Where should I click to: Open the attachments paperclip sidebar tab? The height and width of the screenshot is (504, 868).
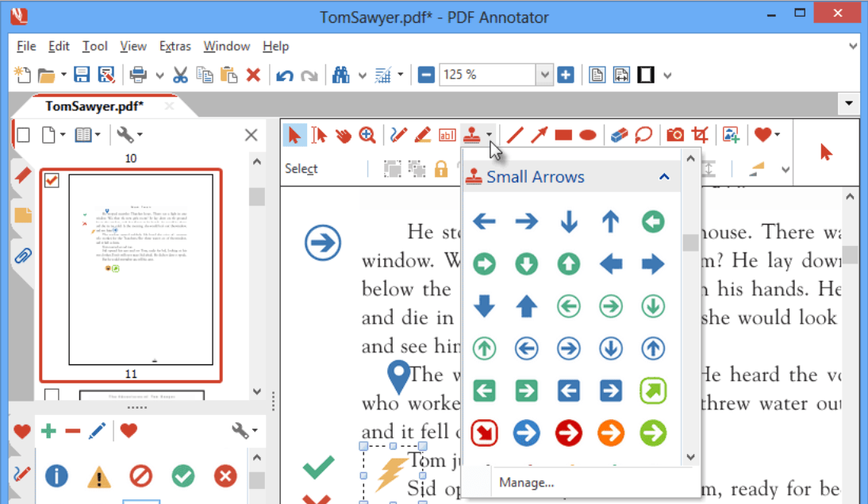[x=23, y=256]
